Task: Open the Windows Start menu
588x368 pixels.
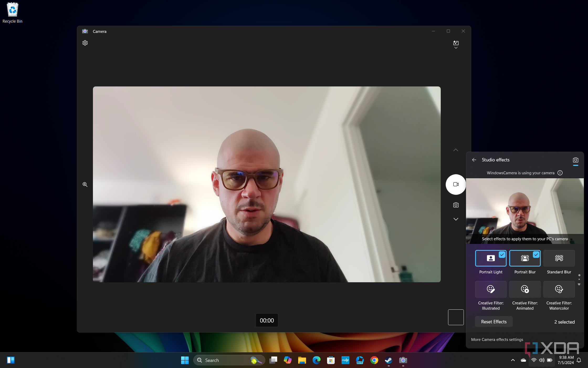Action: [185, 360]
